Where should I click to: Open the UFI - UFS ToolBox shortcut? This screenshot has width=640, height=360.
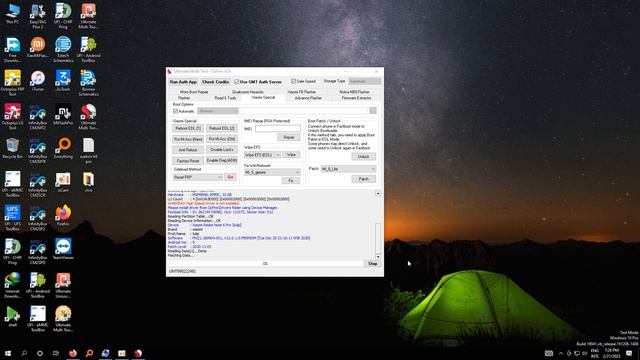point(12,218)
